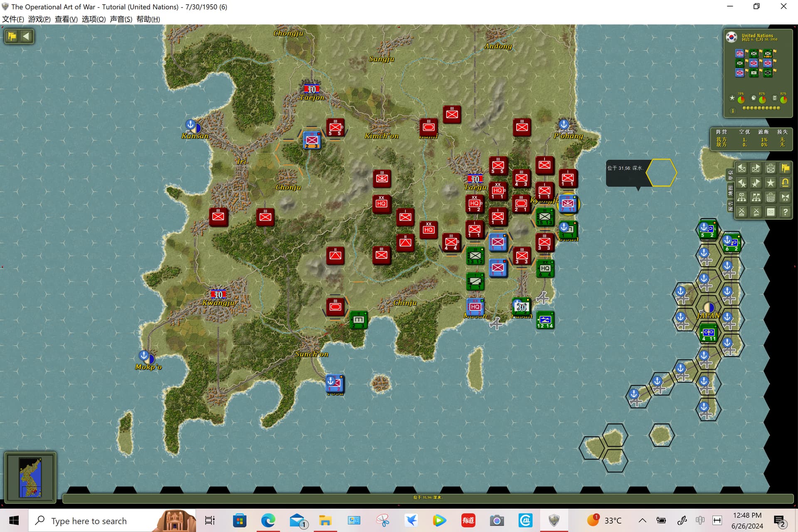798x532 pixels.
Task: Click the minimap thumbnail of Korea
Action: 30,477
